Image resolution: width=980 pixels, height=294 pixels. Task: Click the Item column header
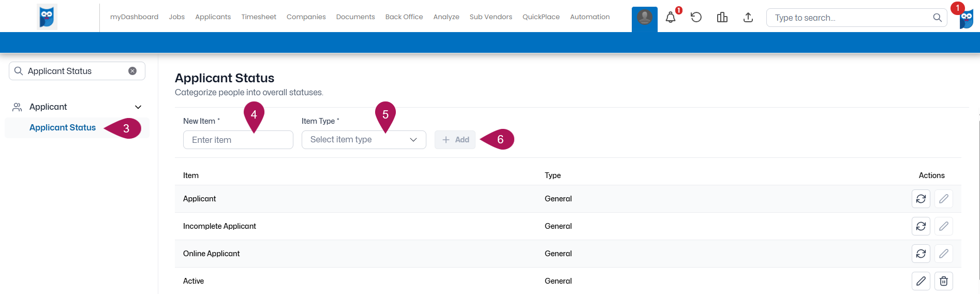[x=191, y=175]
